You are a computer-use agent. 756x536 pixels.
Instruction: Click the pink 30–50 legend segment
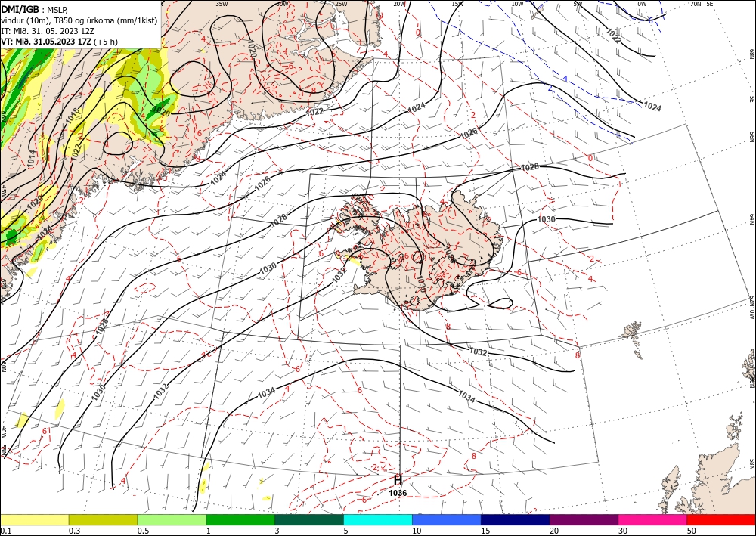point(653,519)
